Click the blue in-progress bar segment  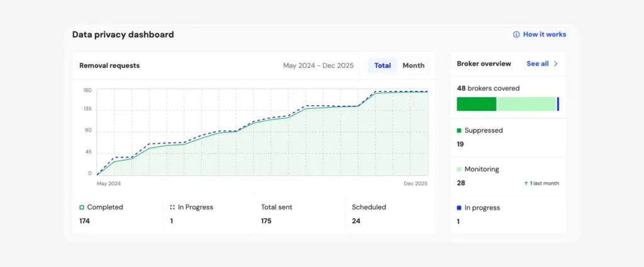pos(558,104)
